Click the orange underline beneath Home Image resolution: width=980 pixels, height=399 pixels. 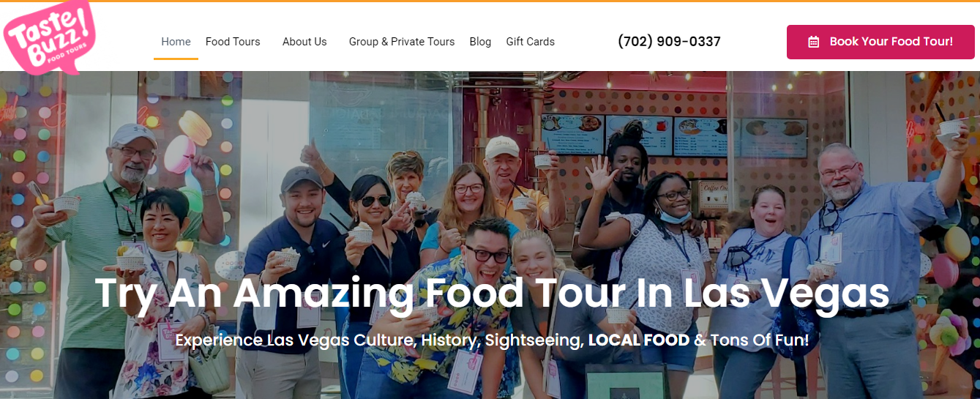[176, 59]
